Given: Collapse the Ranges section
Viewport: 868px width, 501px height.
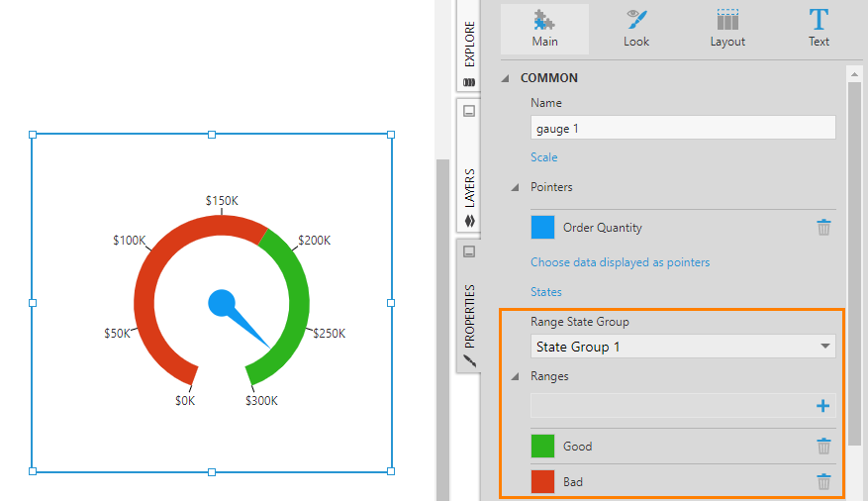Looking at the screenshot, I should [x=515, y=377].
